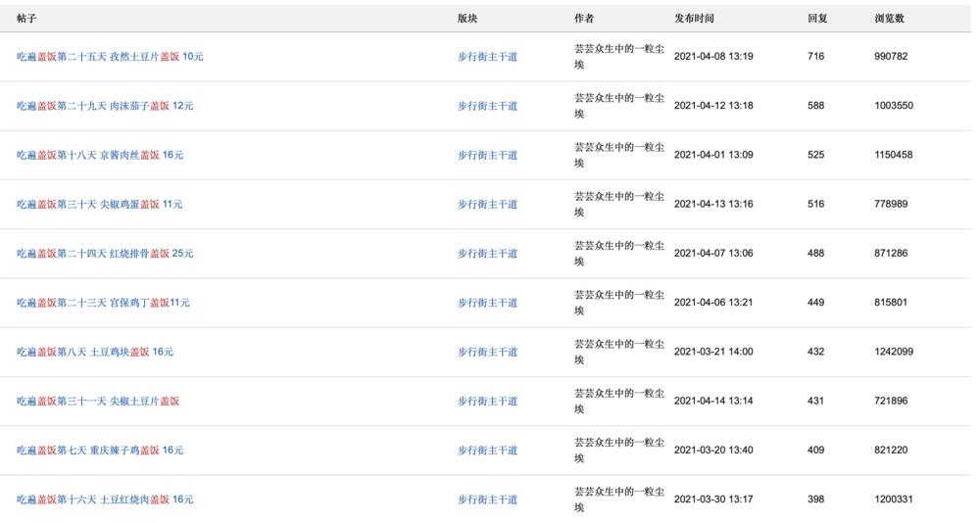
Task: Go to 步行街主干道 from 红烧排骨 row
Action: 487,254
